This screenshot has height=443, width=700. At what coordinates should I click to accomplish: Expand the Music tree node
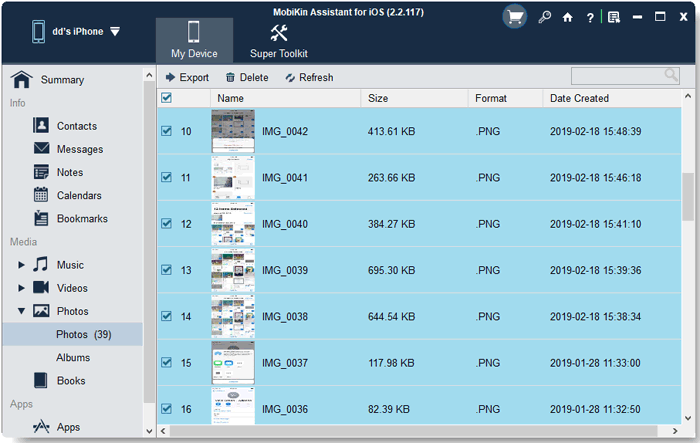(21, 265)
